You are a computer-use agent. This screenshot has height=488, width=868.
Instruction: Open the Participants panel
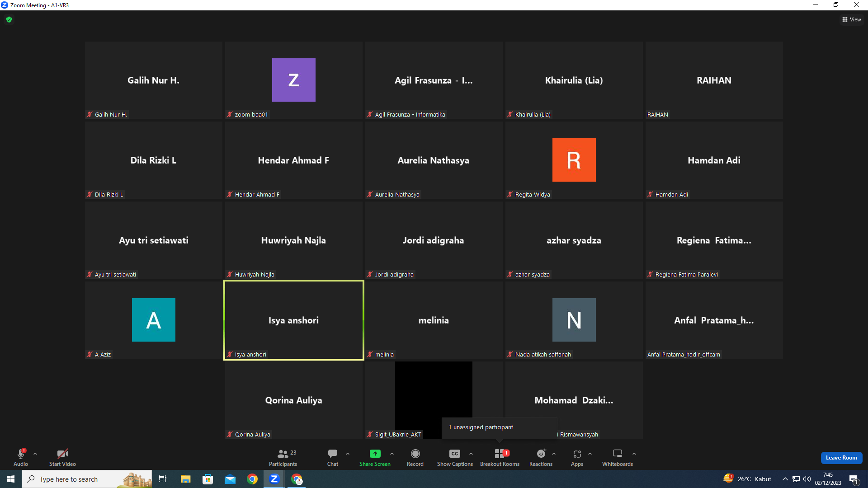pyautogui.click(x=283, y=457)
